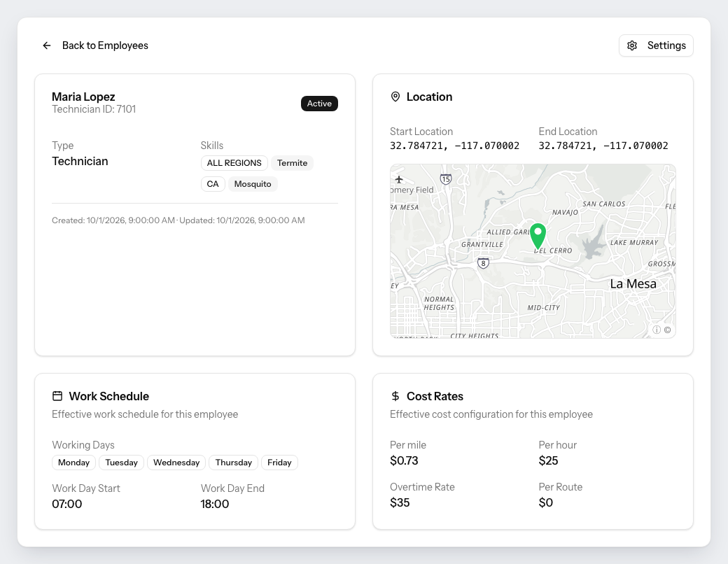The width and height of the screenshot is (728, 564).
Task: Click the lake shape on the map
Action: tap(593, 245)
